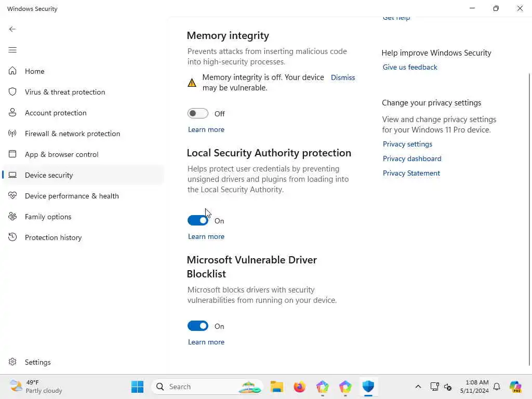Click the muted volume tray icon

pyautogui.click(x=448, y=387)
